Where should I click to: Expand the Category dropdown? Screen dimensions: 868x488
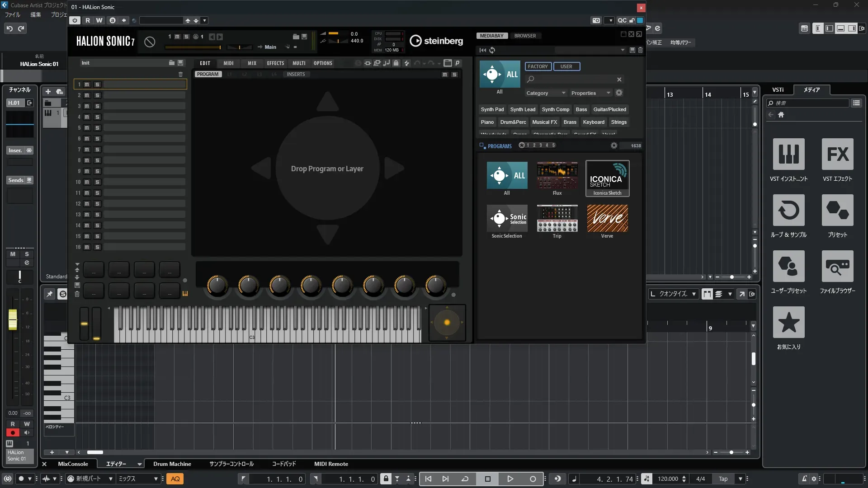click(546, 93)
